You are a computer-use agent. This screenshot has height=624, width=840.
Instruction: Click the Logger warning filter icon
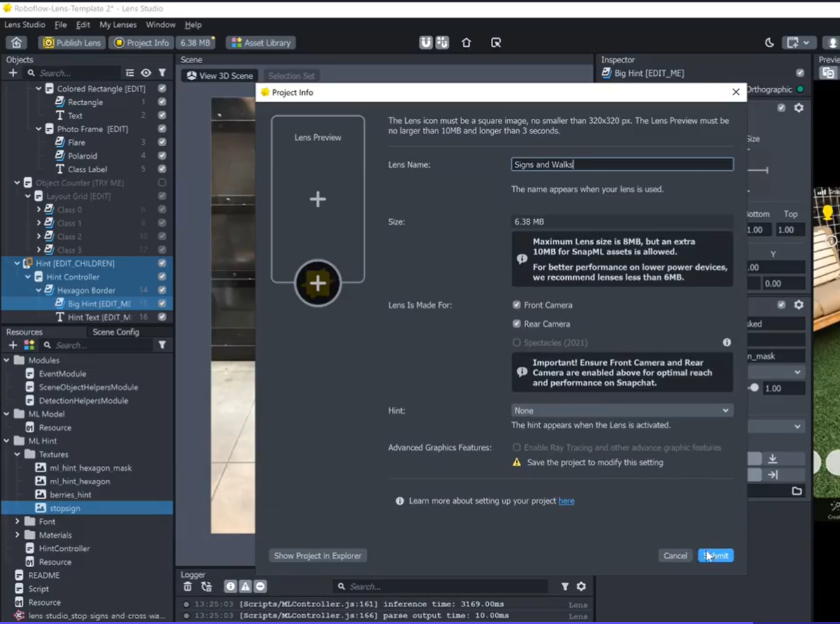(245, 587)
